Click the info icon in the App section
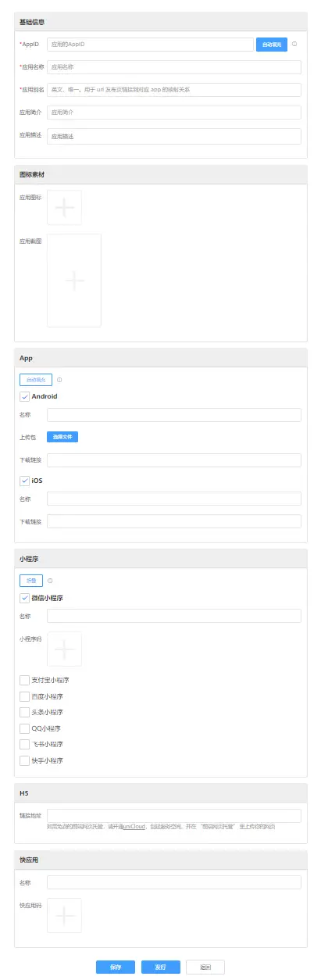The image size is (321, 980). [x=59, y=380]
